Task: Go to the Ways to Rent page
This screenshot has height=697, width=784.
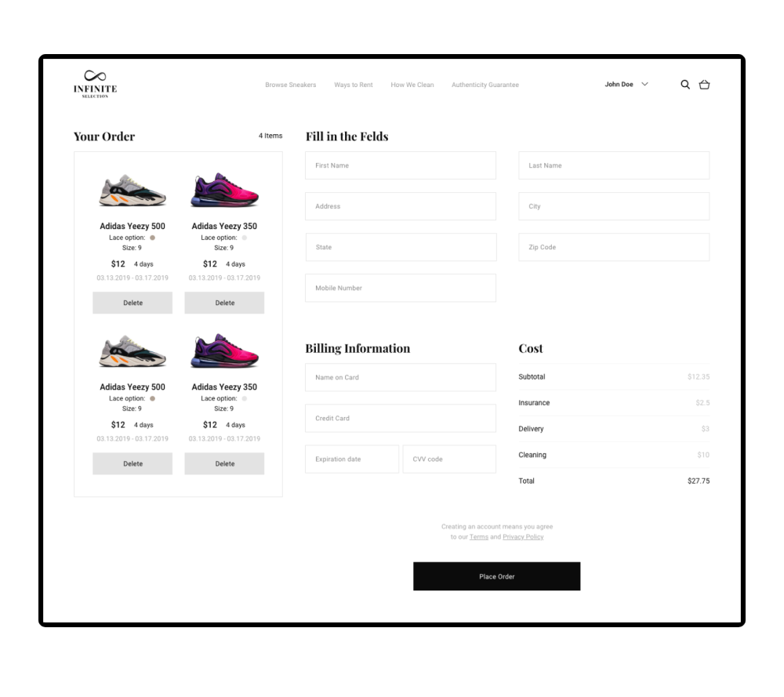Action: 354,85
